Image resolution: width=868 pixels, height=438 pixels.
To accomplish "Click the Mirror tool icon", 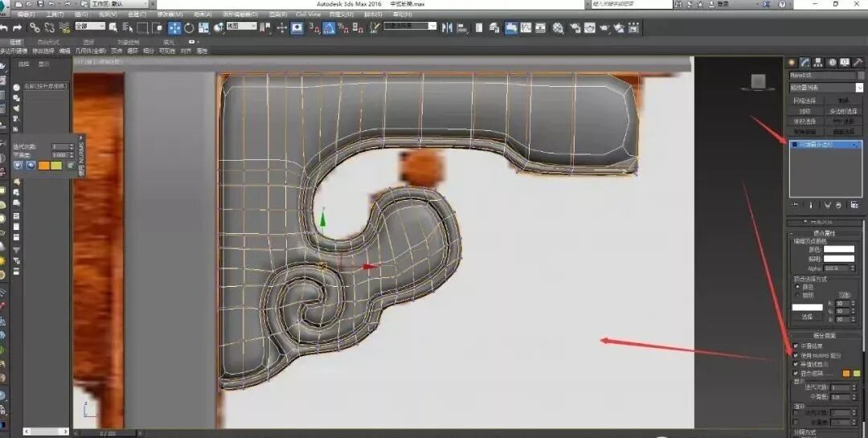I will pyautogui.click(x=448, y=27).
